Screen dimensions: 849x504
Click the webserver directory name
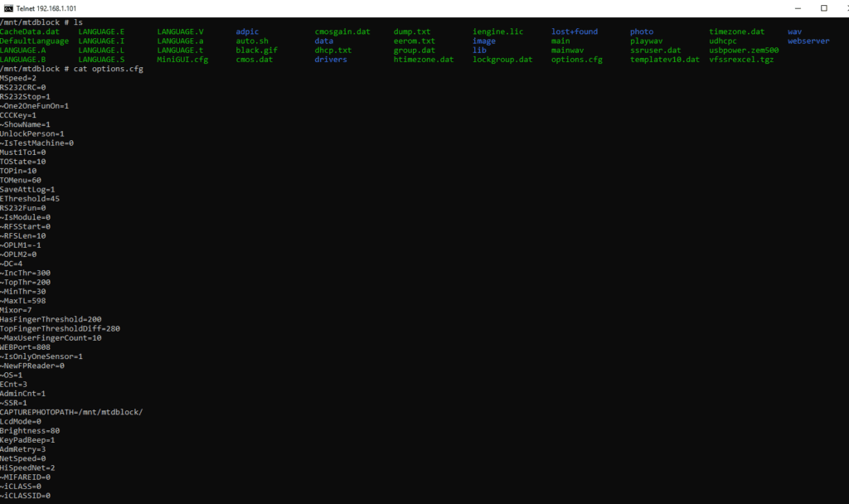808,41
